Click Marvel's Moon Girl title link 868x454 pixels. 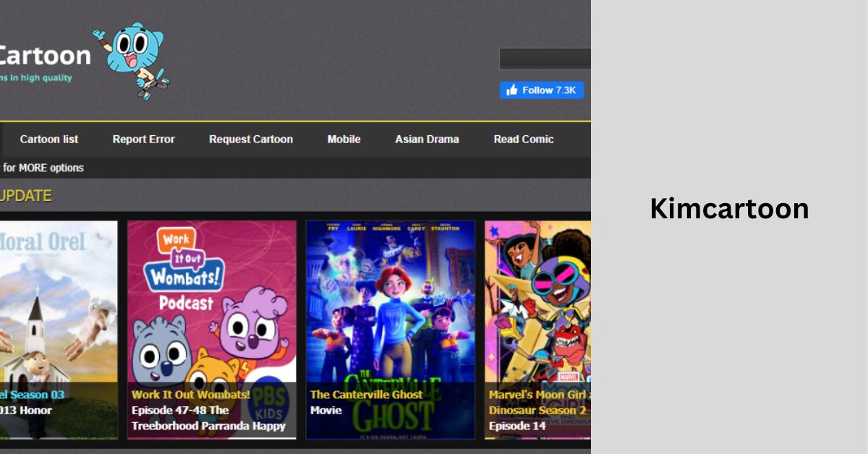[x=540, y=403]
